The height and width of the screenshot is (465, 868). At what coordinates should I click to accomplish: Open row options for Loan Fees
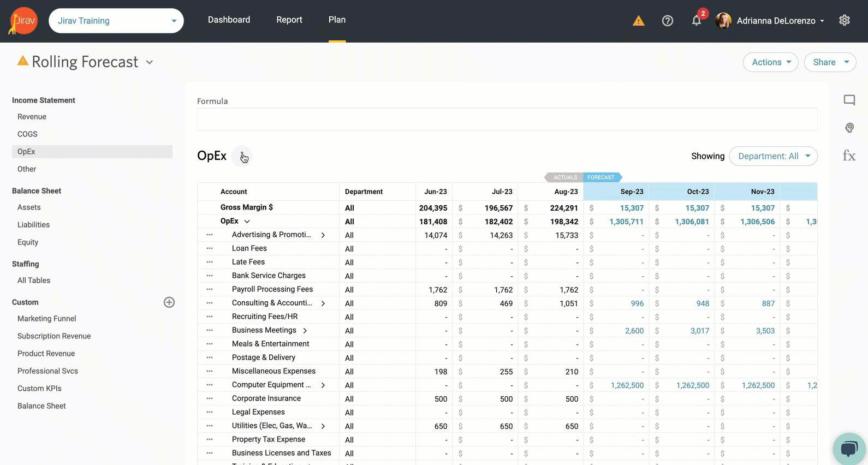tap(210, 248)
